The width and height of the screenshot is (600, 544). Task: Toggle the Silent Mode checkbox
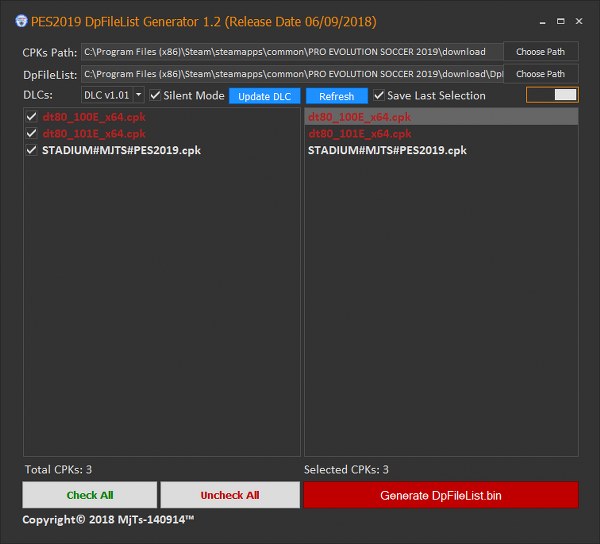pyautogui.click(x=155, y=95)
